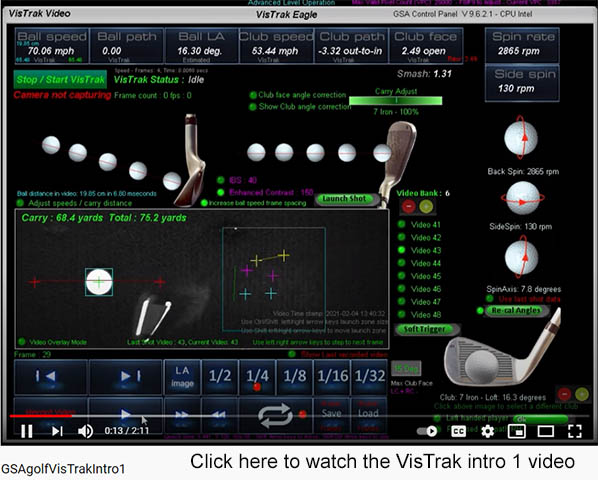The image size is (598, 480).
Task: Click the loop repeat arrows icon
Action: [x=275, y=415]
